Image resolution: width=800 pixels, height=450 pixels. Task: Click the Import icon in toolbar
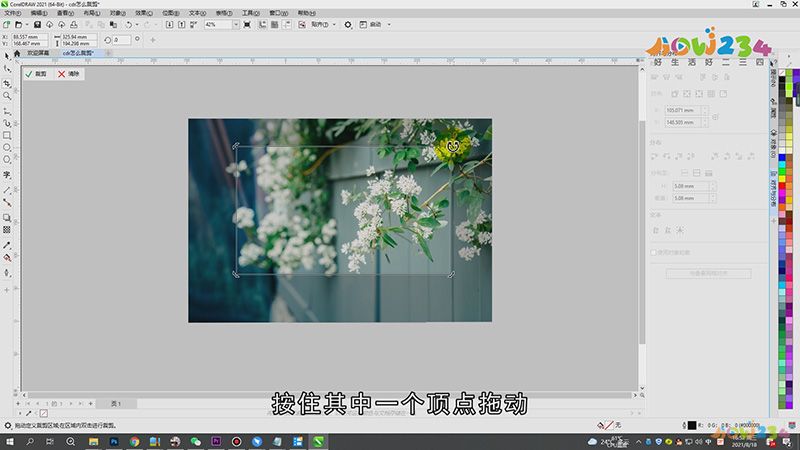[x=169, y=24]
